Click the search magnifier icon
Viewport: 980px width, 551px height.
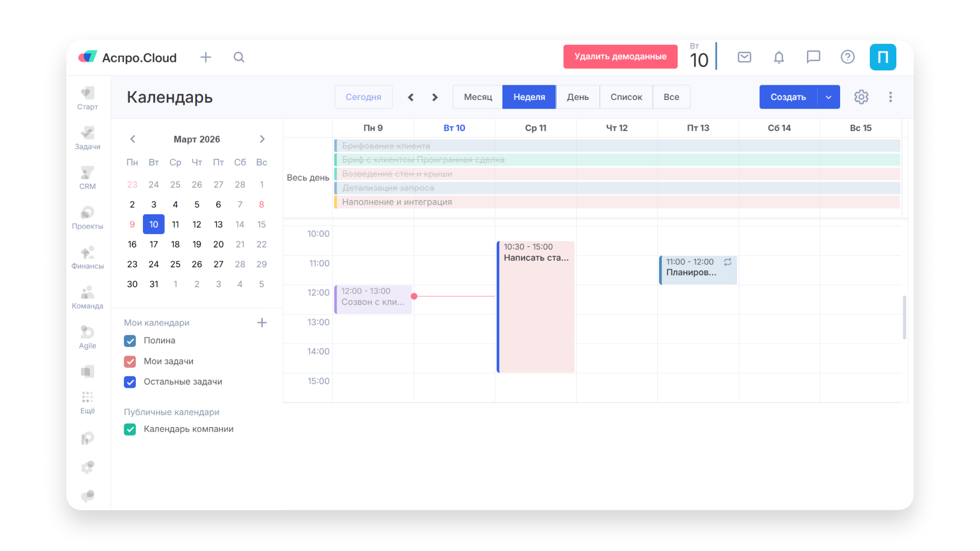pos(239,57)
